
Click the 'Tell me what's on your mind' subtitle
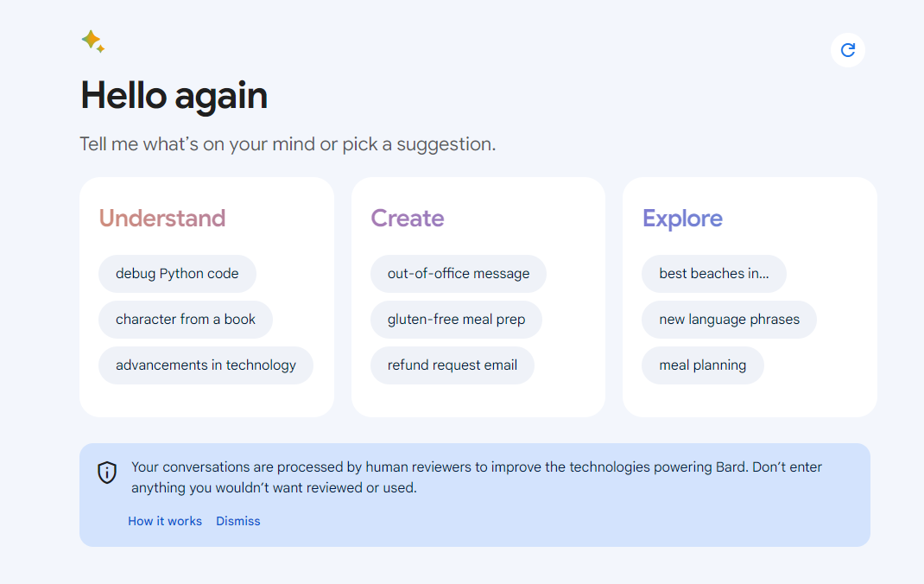tap(288, 144)
